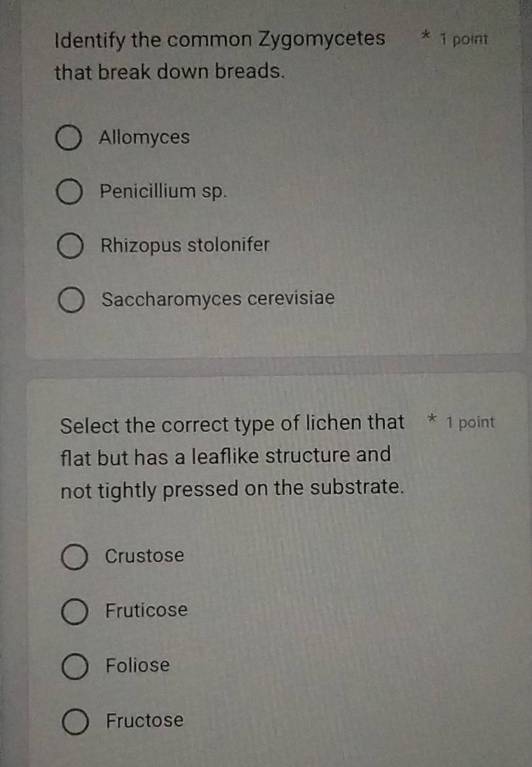
Task: Tick the Foliose radio circle
Action: point(75,668)
